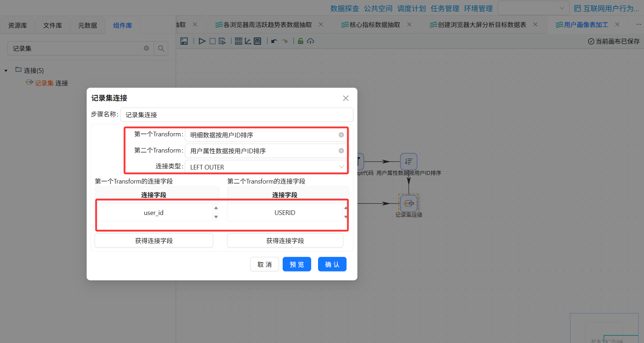Click the 记录集连接 node on canvas

409,203
